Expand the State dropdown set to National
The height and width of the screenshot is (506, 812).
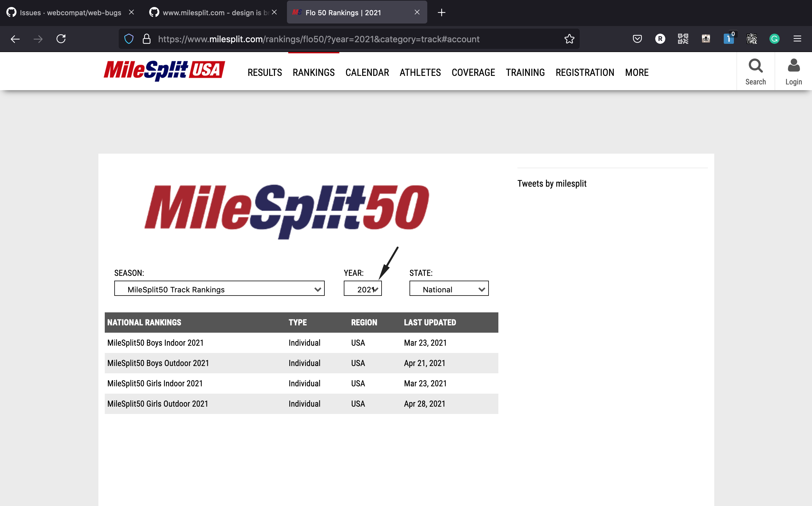pos(449,289)
